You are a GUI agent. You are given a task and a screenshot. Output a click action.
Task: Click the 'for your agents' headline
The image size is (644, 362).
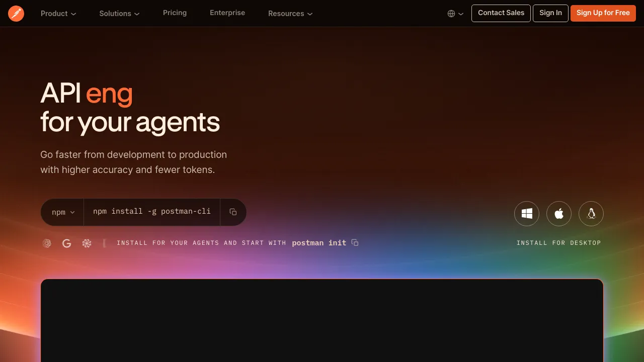(130, 122)
